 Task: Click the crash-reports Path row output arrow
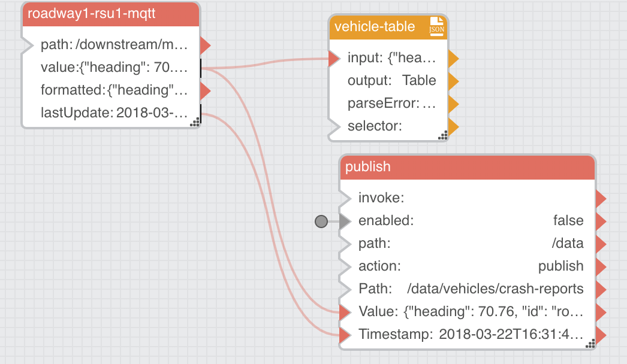coord(601,289)
